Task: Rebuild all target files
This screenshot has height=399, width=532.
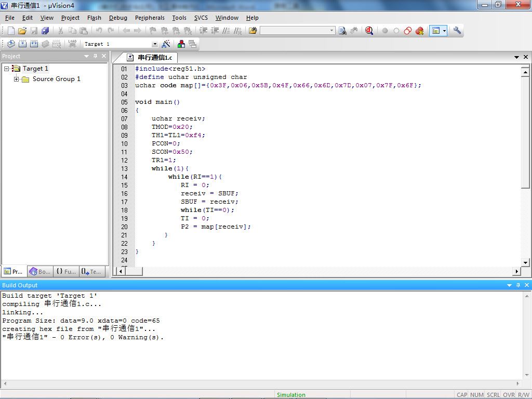Action: pyautogui.click(x=34, y=44)
